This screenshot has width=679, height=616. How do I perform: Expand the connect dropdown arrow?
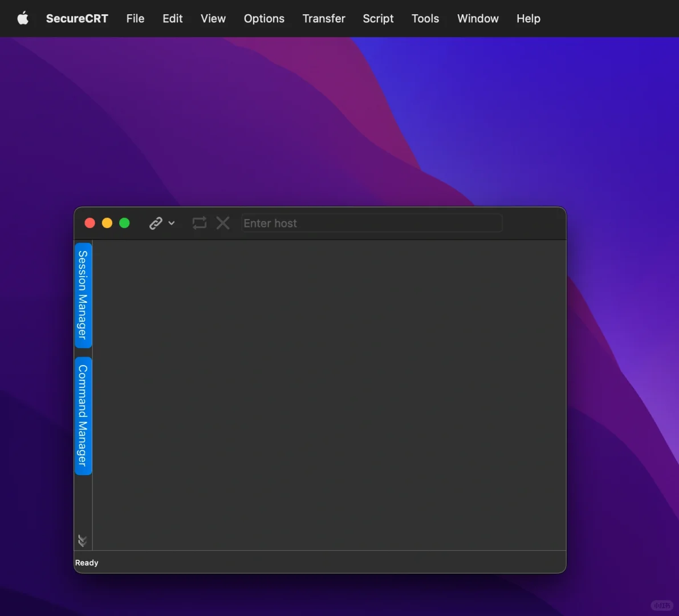(172, 223)
